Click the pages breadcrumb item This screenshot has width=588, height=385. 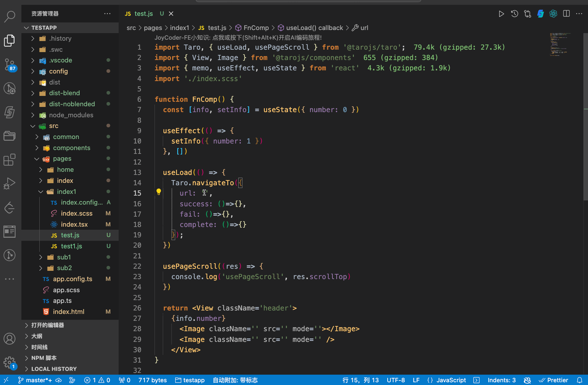[153, 28]
